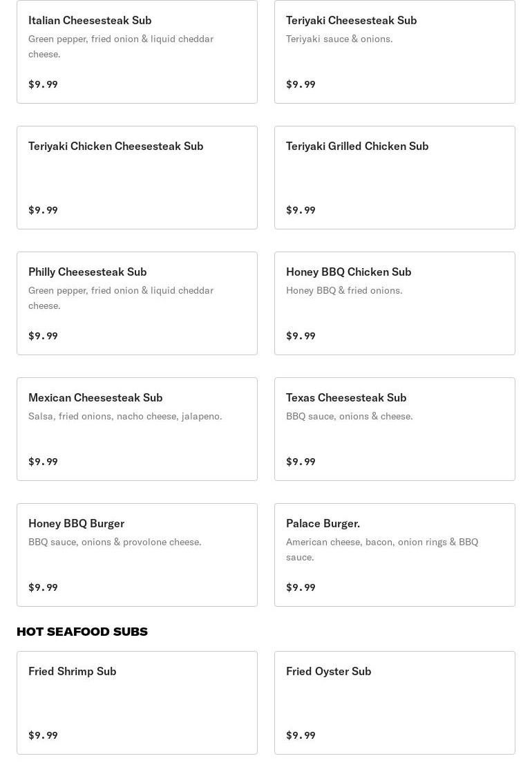Select the Fried Oyster Sub card
This screenshot has width=532, height=765.
click(395, 703)
